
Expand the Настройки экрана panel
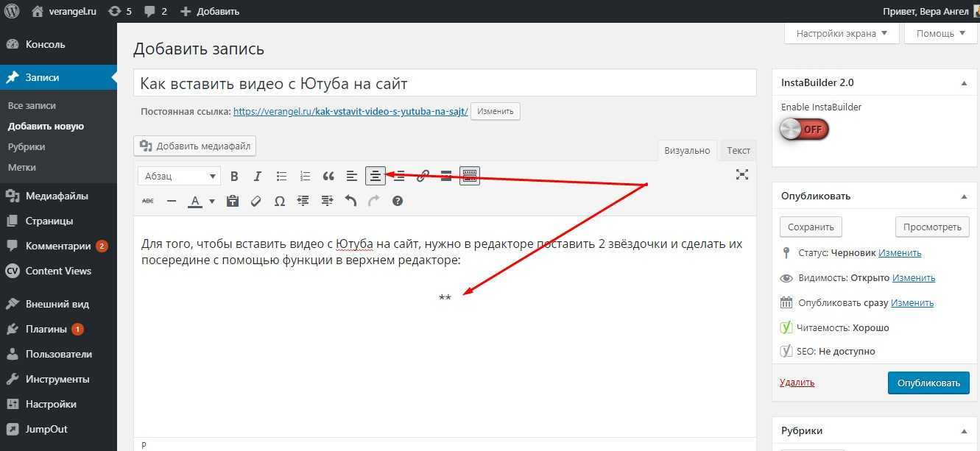842,33
